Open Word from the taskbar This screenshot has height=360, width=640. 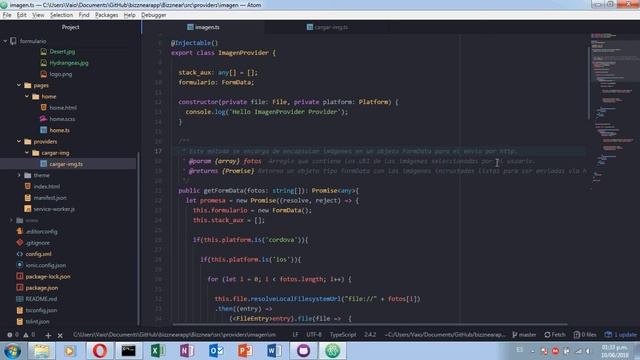[274, 351]
